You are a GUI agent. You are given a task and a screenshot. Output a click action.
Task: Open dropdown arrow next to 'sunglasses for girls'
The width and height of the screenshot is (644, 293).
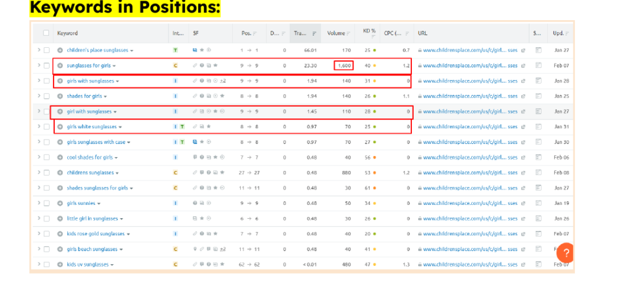114,66
